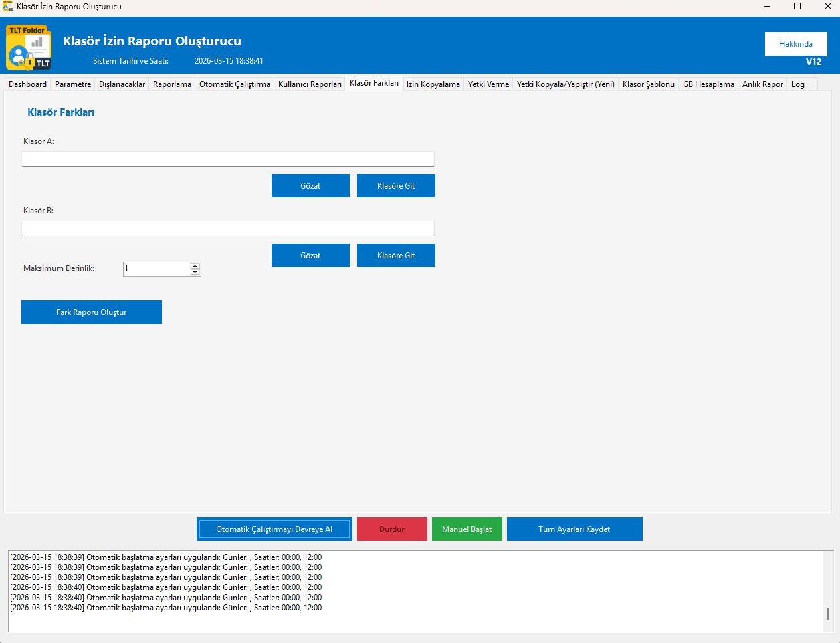The height and width of the screenshot is (643, 840).
Task: Open the Log tab
Action: [x=797, y=84]
